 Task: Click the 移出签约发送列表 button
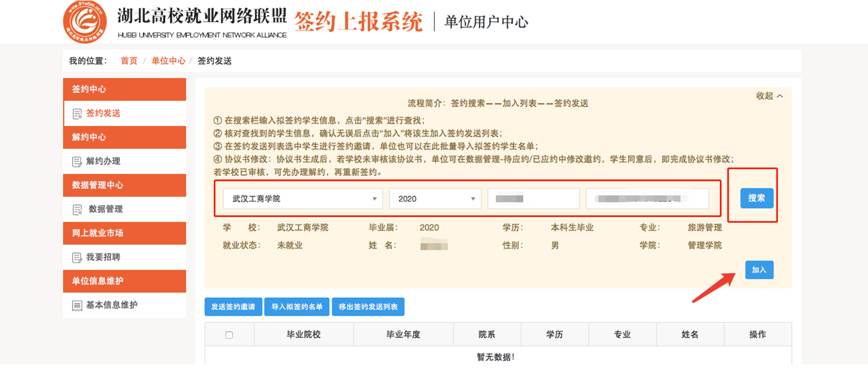pyautogui.click(x=368, y=307)
